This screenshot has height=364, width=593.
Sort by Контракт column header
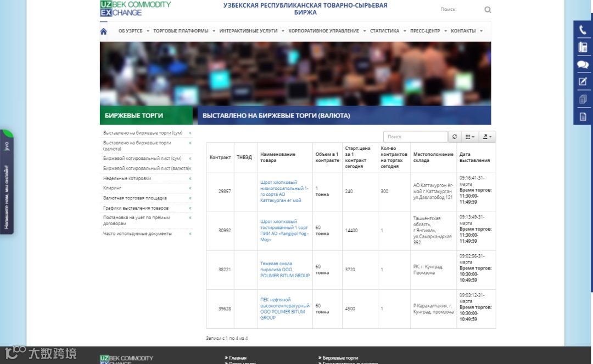point(220,157)
